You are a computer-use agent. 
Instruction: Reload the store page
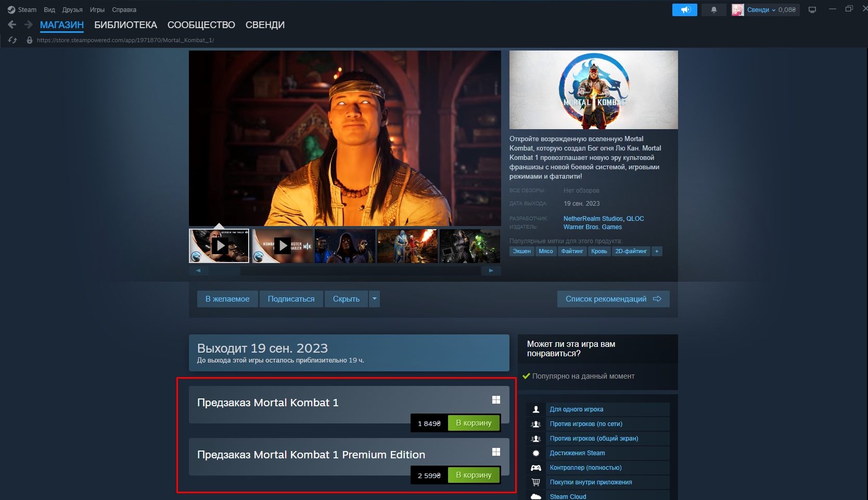tap(12, 40)
